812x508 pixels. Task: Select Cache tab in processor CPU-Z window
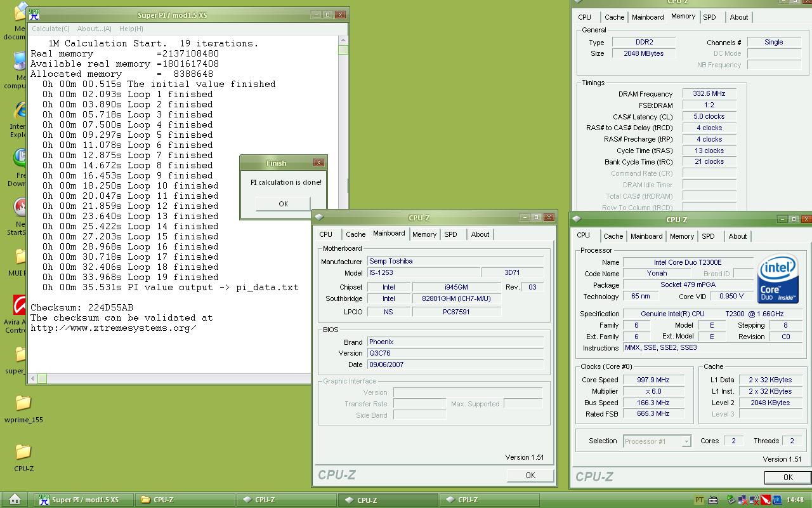pyautogui.click(x=613, y=236)
